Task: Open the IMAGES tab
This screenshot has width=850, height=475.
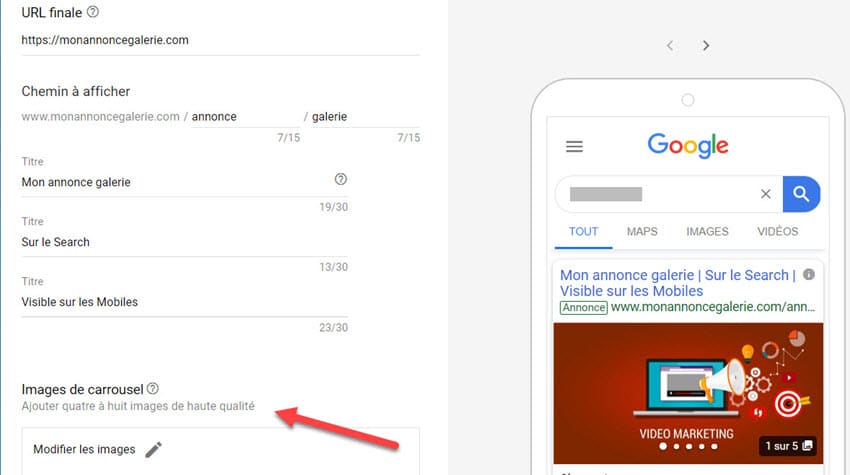Action: (x=707, y=232)
